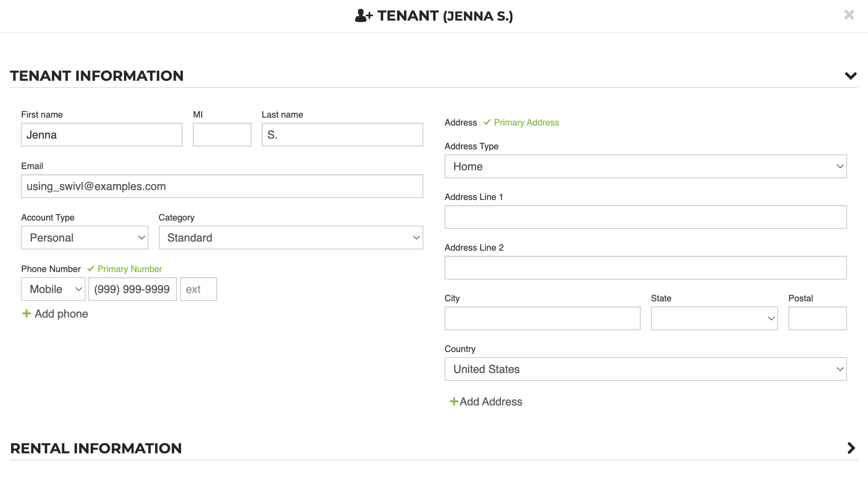Collapse the Tenant Information section chevron
Viewport: 868px width, 487px height.
pos(851,76)
